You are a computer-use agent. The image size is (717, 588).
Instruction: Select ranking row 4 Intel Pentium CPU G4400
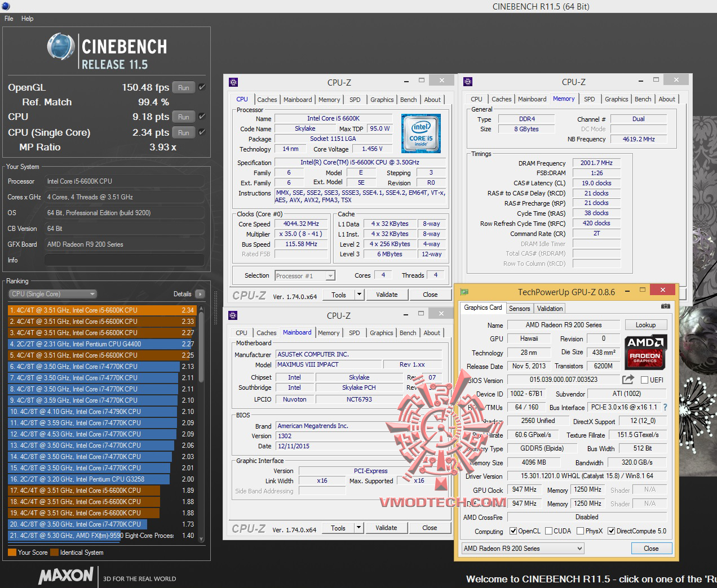(x=102, y=344)
